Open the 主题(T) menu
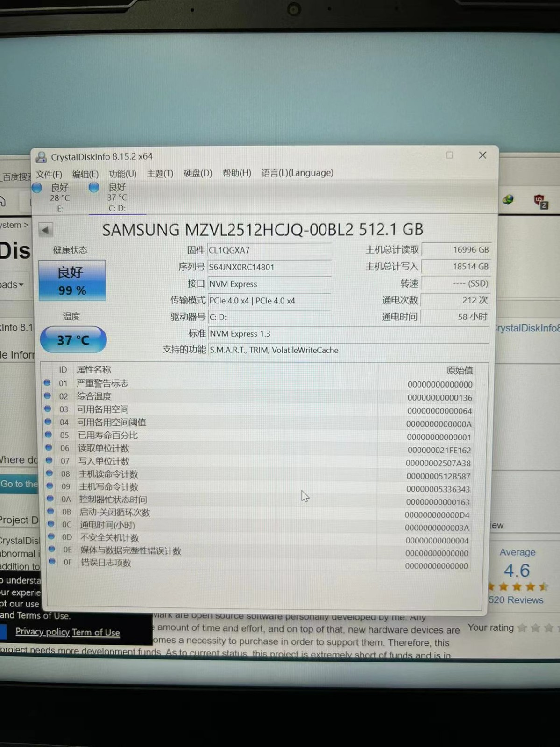 pyautogui.click(x=160, y=174)
